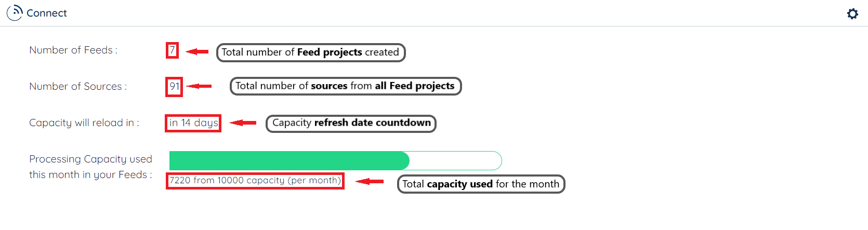Click the red arrow next to 91
The height and width of the screenshot is (230, 868).
(199, 86)
